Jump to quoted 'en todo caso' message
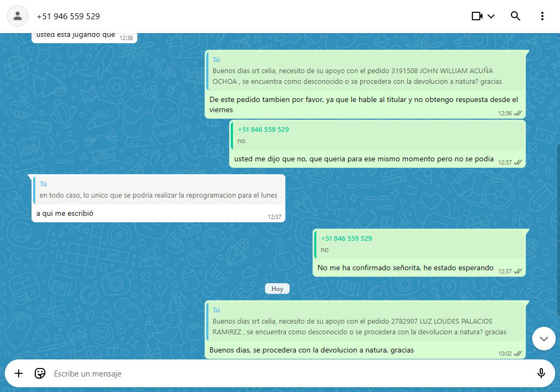The height and width of the screenshot is (392, 560). [x=158, y=190]
